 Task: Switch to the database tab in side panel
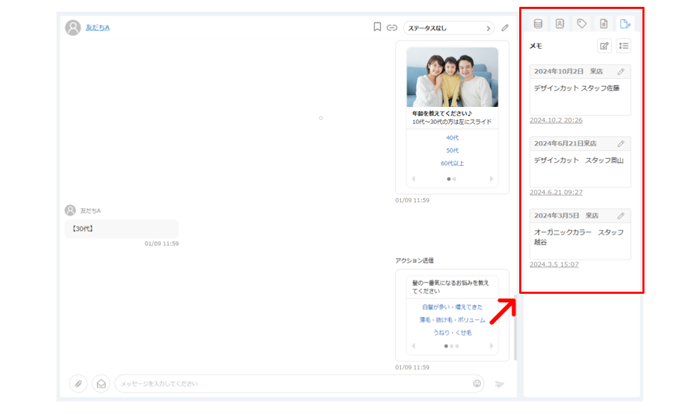(538, 24)
